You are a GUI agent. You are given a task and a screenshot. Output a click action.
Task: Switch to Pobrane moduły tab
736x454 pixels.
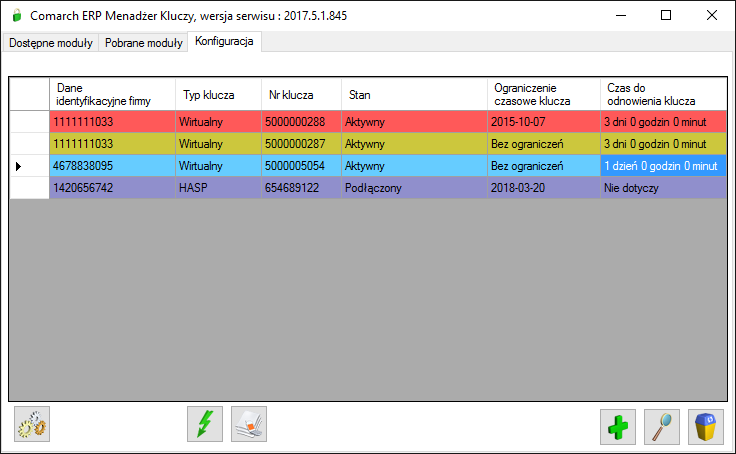144,43
